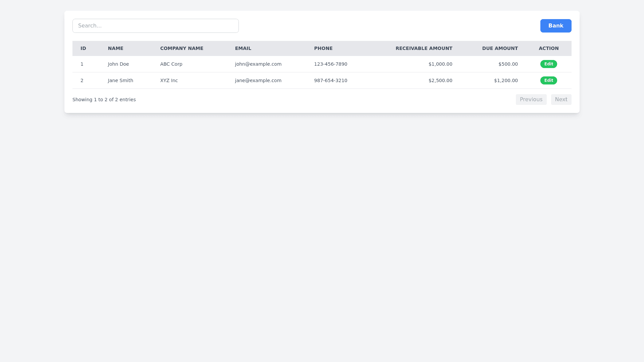
Task: Sort by Receivable Amount header
Action: click(x=424, y=48)
